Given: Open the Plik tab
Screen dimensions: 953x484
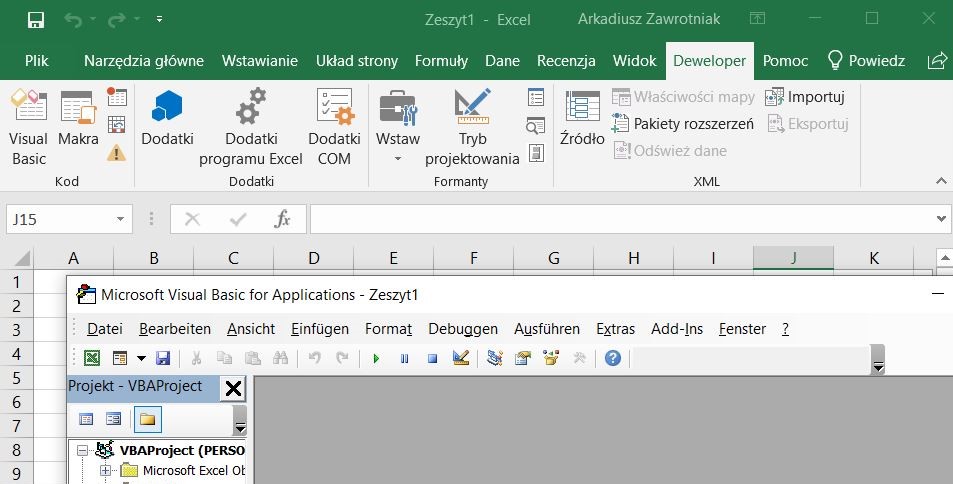Looking at the screenshot, I should pos(36,61).
